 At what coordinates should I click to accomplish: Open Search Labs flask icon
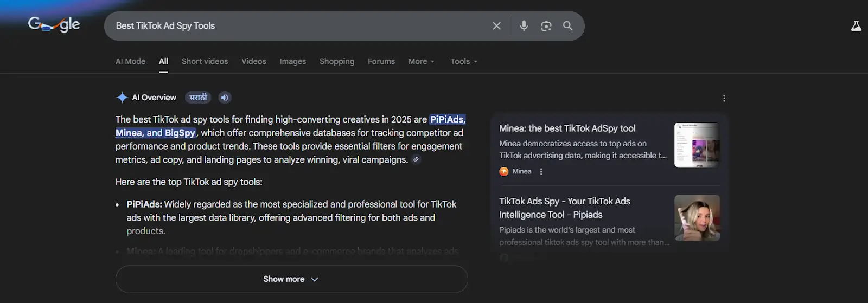pyautogui.click(x=856, y=26)
